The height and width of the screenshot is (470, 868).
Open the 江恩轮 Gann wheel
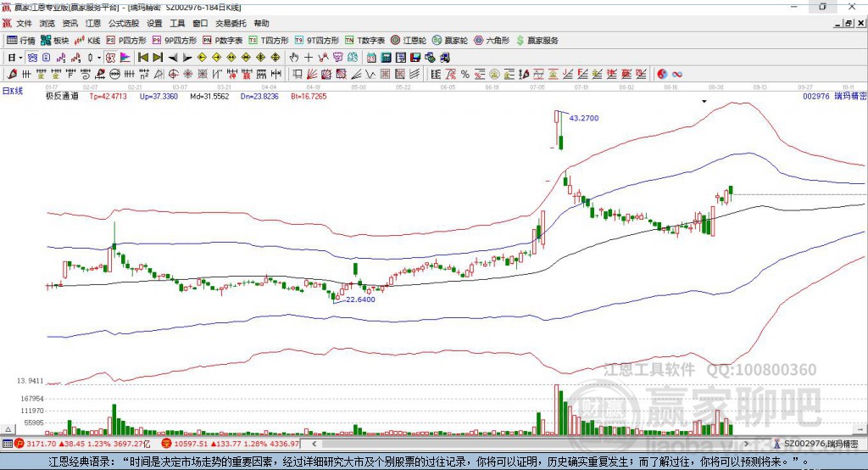click(x=409, y=41)
